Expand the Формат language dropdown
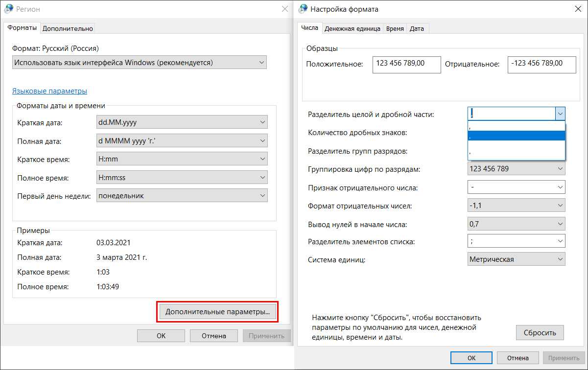 pos(140,63)
